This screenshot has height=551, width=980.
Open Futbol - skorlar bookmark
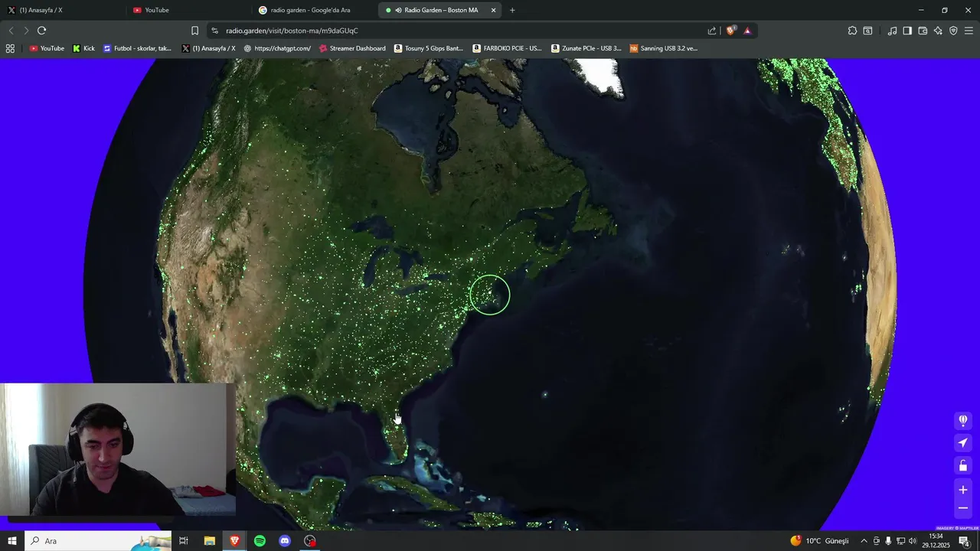point(138,48)
